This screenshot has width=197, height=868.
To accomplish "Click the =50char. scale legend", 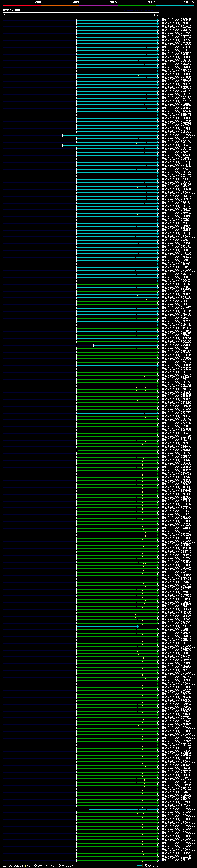I will tap(147, 865).
